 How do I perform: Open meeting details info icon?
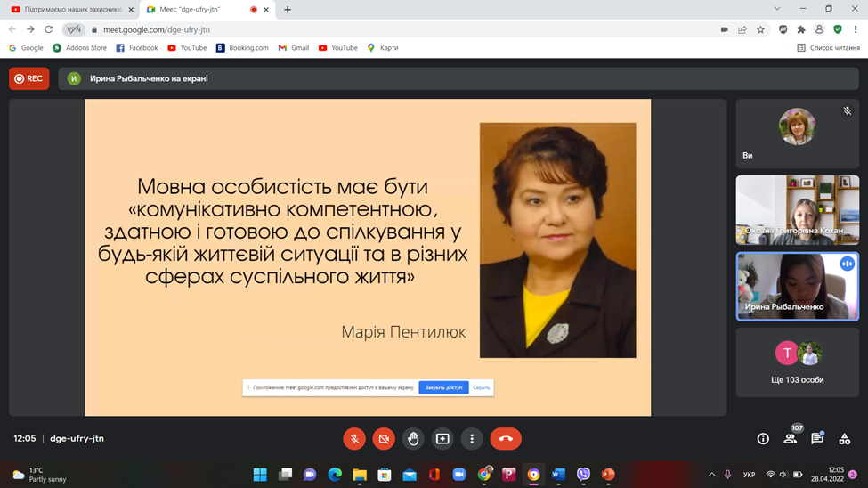(763, 439)
